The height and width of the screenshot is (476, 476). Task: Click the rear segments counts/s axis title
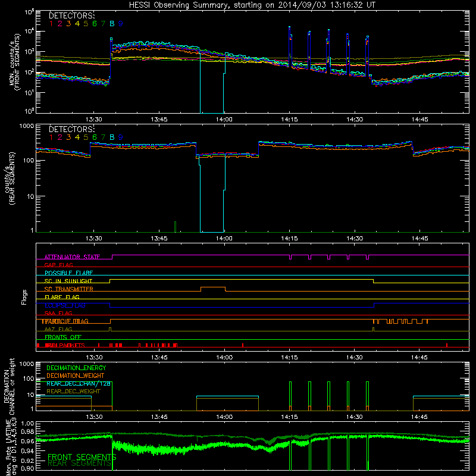10,178
